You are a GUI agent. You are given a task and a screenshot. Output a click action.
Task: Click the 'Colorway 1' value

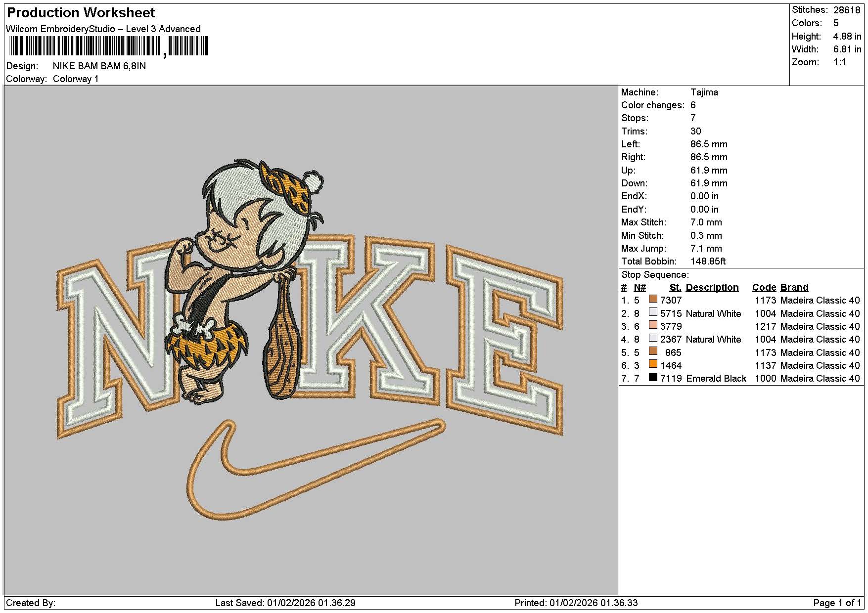pyautogui.click(x=76, y=79)
